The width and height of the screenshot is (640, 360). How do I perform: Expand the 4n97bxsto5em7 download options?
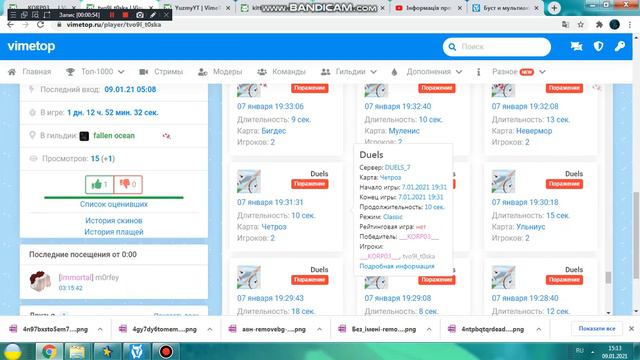point(100,329)
